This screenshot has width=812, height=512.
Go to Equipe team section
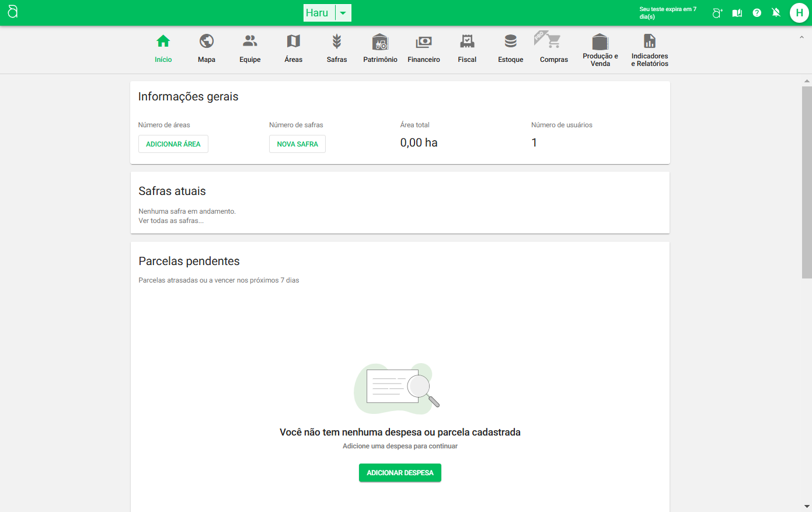point(250,41)
